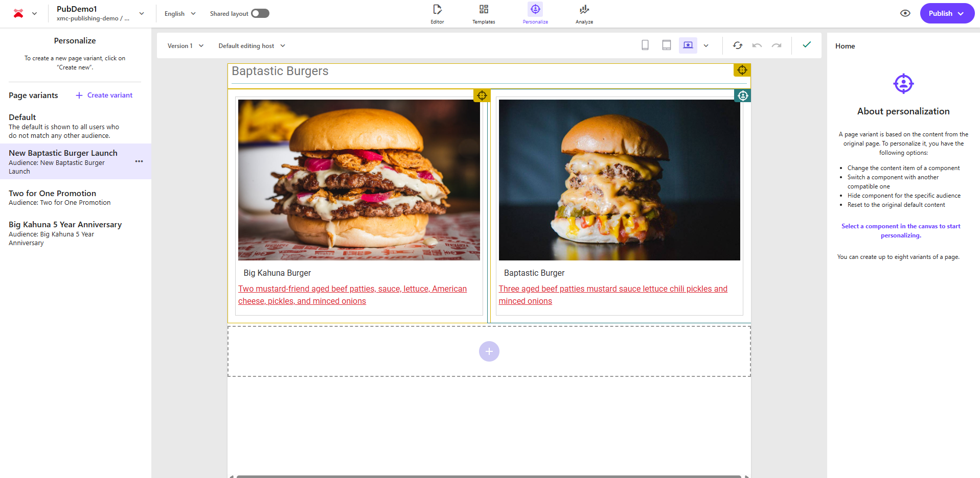The height and width of the screenshot is (478, 980).
Task: Click the reload canvas icon
Action: click(x=737, y=45)
